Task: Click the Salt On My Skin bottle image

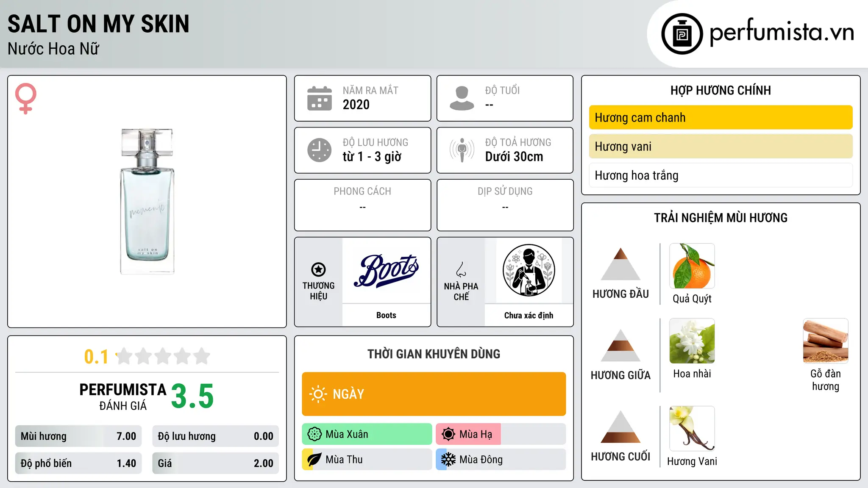Action: click(x=147, y=201)
